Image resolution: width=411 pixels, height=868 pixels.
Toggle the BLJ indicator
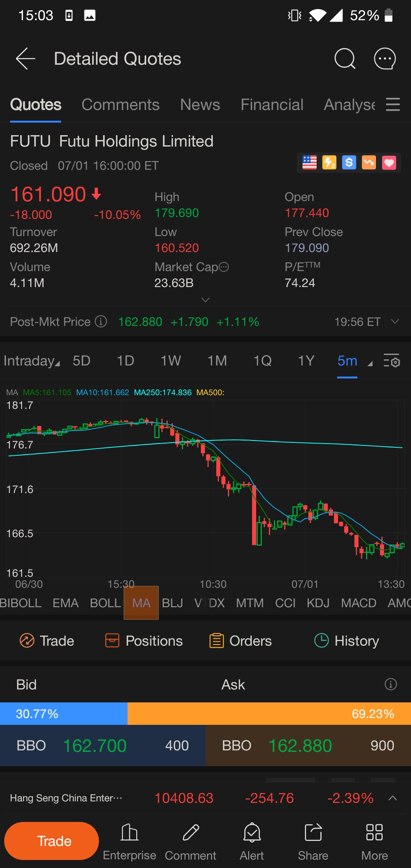click(172, 603)
